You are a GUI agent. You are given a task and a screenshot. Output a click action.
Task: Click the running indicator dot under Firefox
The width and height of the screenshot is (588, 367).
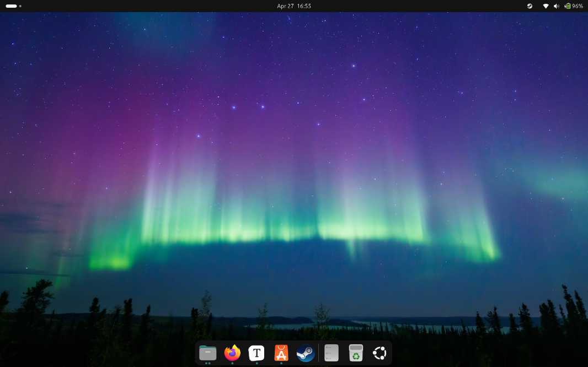[x=232, y=363]
